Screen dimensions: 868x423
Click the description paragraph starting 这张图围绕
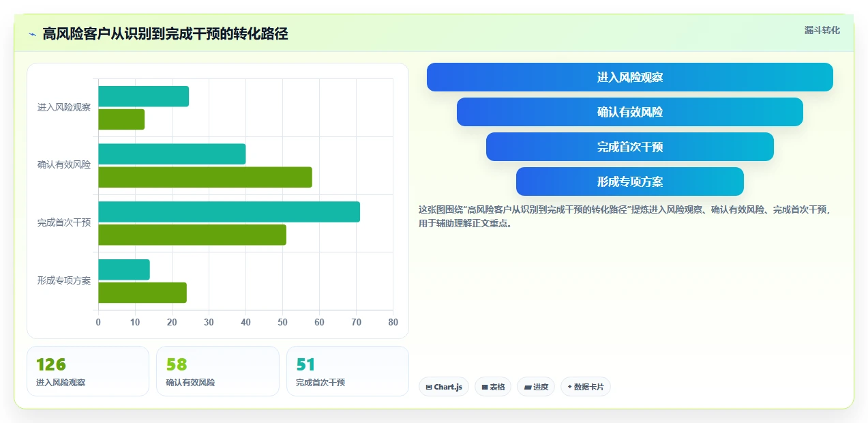625,216
